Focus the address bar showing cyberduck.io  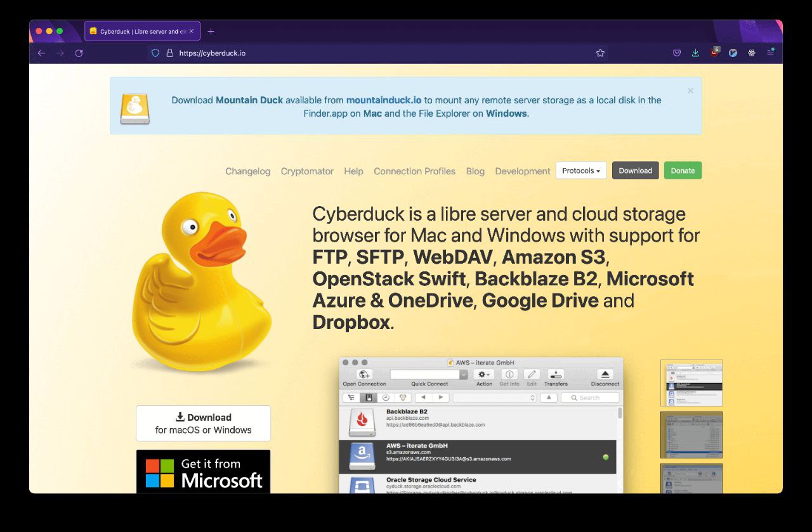[x=378, y=53]
